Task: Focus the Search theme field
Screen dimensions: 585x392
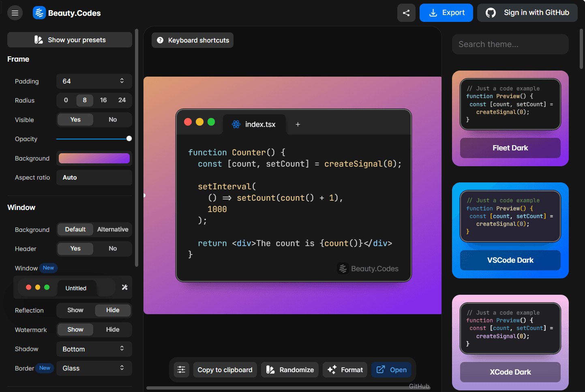Action: coord(510,44)
